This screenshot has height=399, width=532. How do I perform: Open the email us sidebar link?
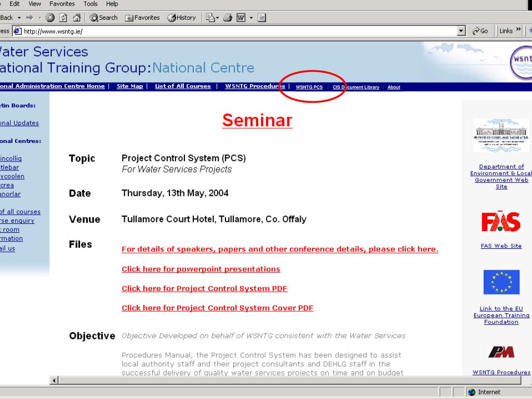point(7,249)
